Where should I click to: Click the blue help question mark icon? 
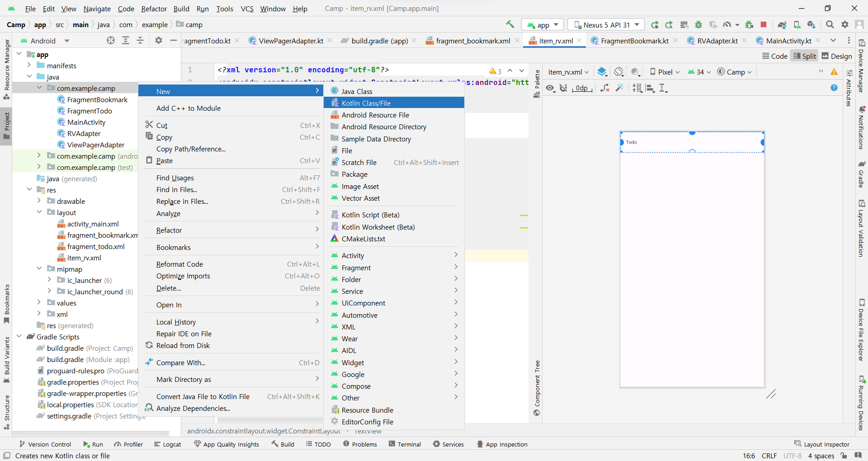point(834,88)
